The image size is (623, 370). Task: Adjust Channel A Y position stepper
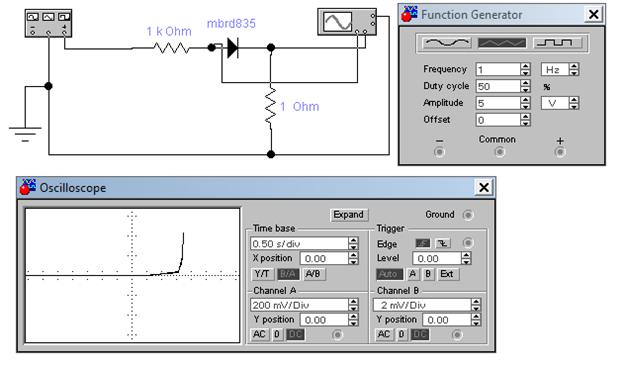pos(353,320)
